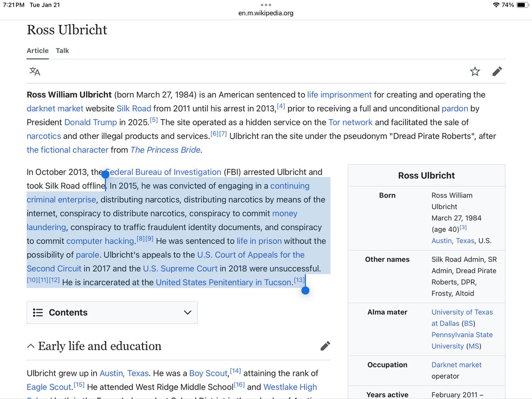Viewport: 532px width, 399px height.
Task: Tap the three dots multitasking control
Action: (x=266, y=5)
